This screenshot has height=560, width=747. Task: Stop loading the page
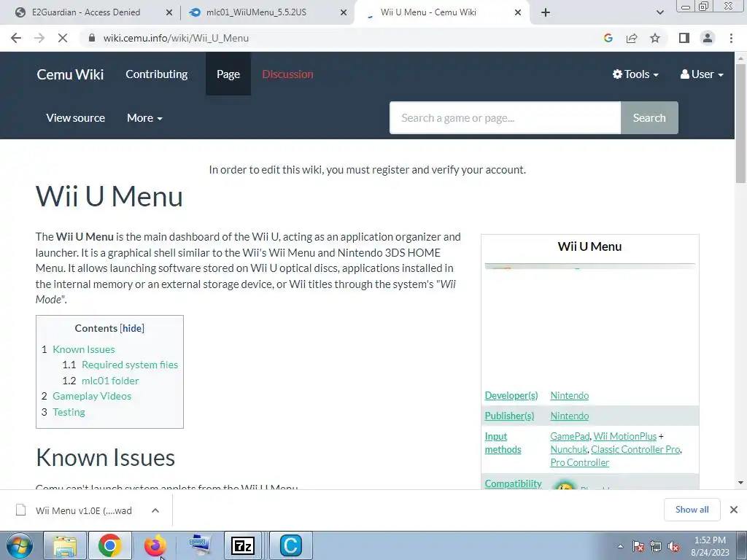tap(63, 38)
